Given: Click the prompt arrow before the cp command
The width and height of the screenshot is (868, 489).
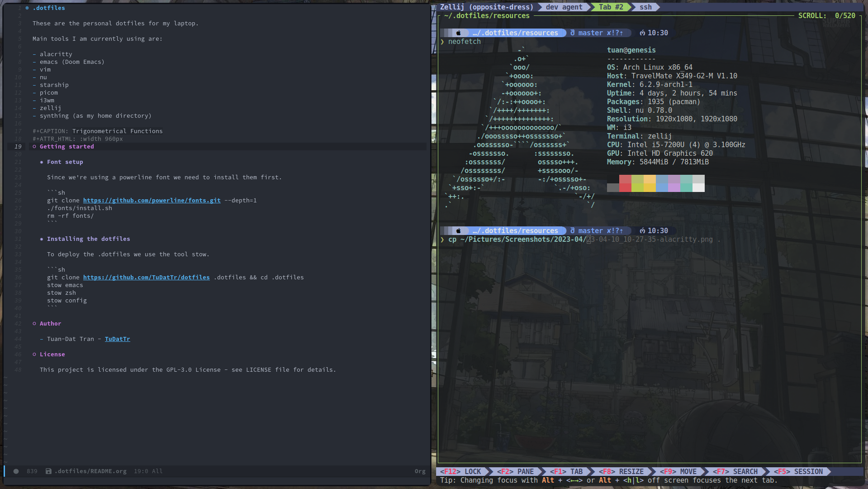Looking at the screenshot, I should [442, 240].
